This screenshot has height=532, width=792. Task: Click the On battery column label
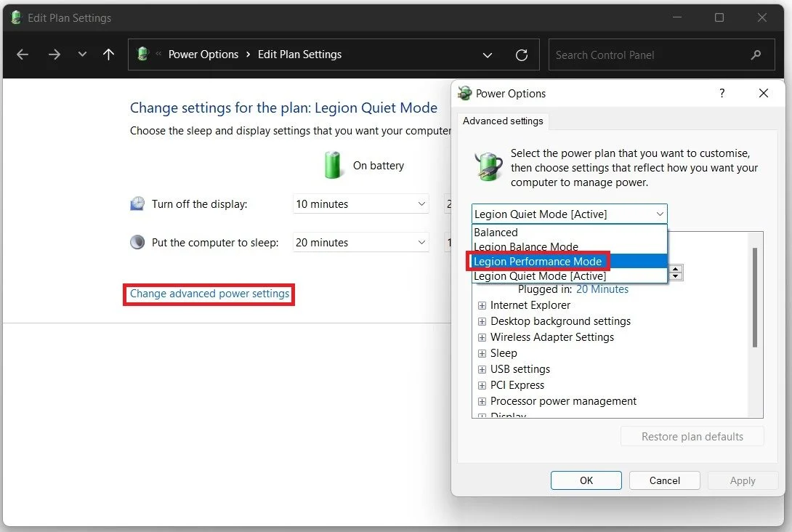click(379, 166)
